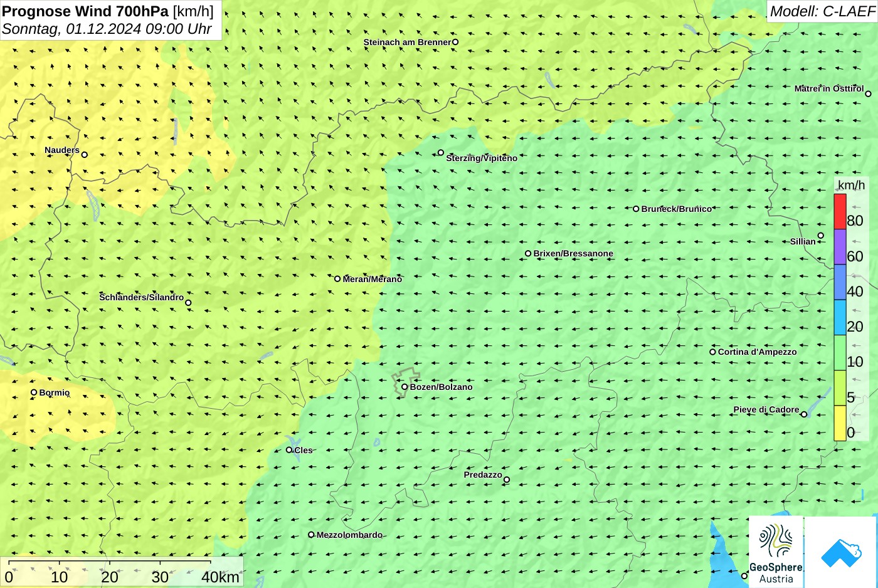This screenshot has height=588, width=878.
Task: Select the Sillian location marker
Action: pyautogui.click(x=820, y=236)
